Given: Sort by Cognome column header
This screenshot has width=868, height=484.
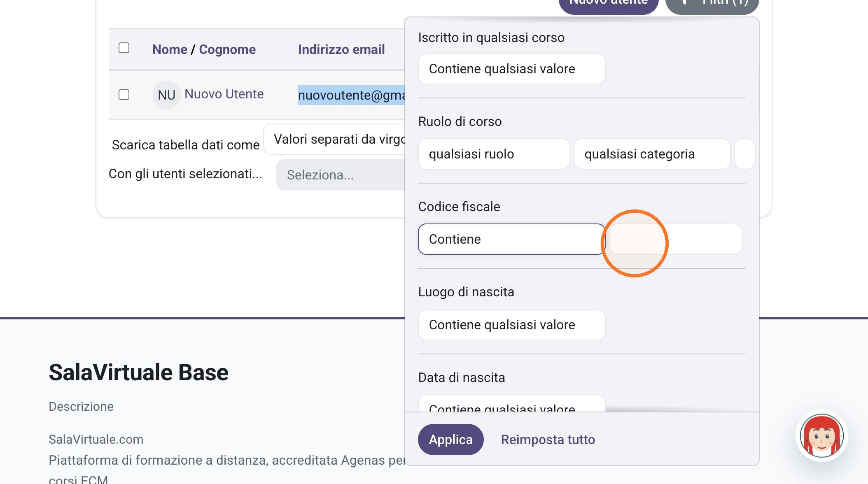Looking at the screenshot, I should pos(227,49).
